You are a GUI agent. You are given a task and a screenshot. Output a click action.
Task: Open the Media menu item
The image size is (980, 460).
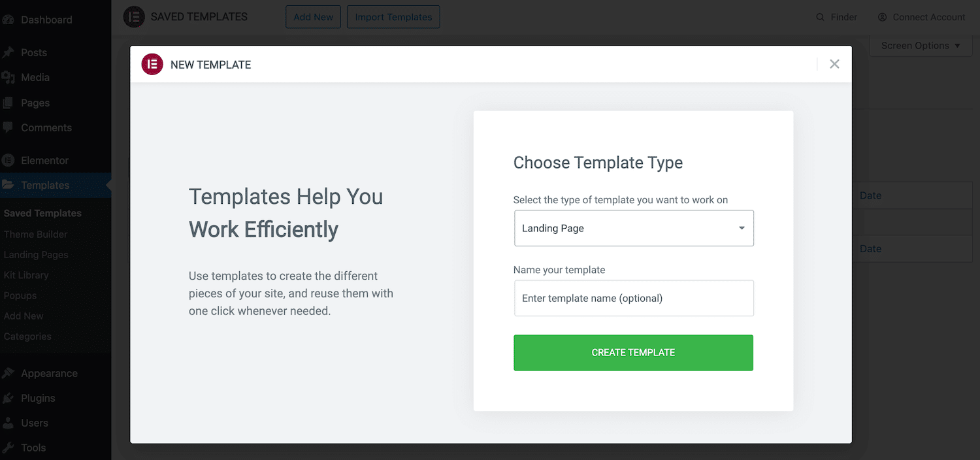[x=35, y=77]
